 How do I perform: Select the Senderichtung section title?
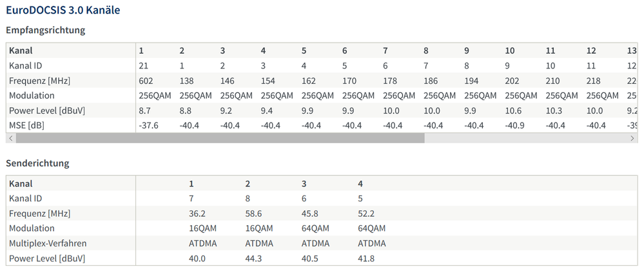point(37,163)
